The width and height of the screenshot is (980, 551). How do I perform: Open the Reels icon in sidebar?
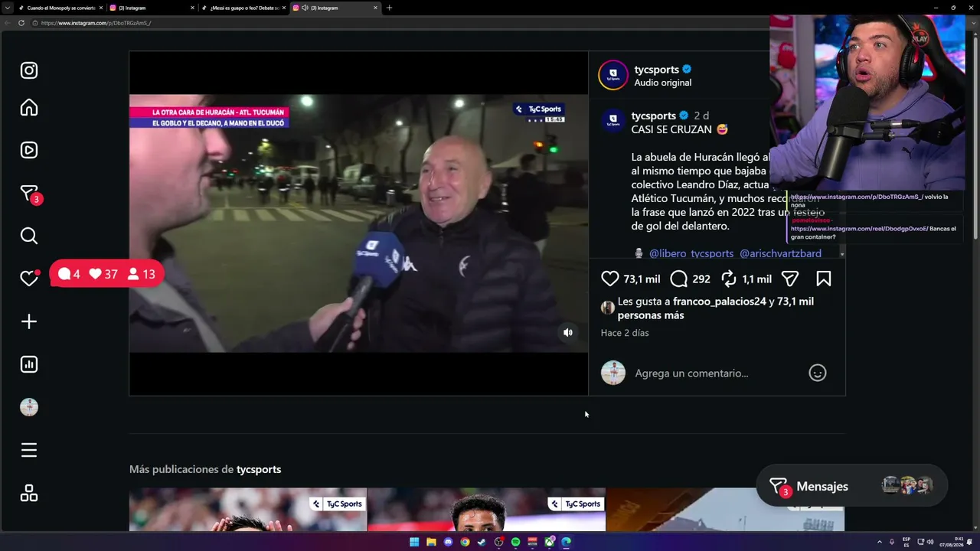coord(29,150)
